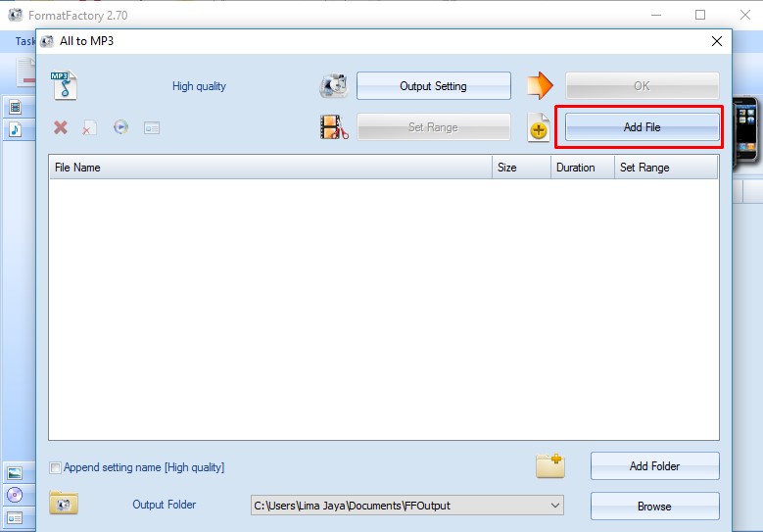Click the MP3 file format icon
The height and width of the screenshot is (532, 763).
[x=64, y=85]
